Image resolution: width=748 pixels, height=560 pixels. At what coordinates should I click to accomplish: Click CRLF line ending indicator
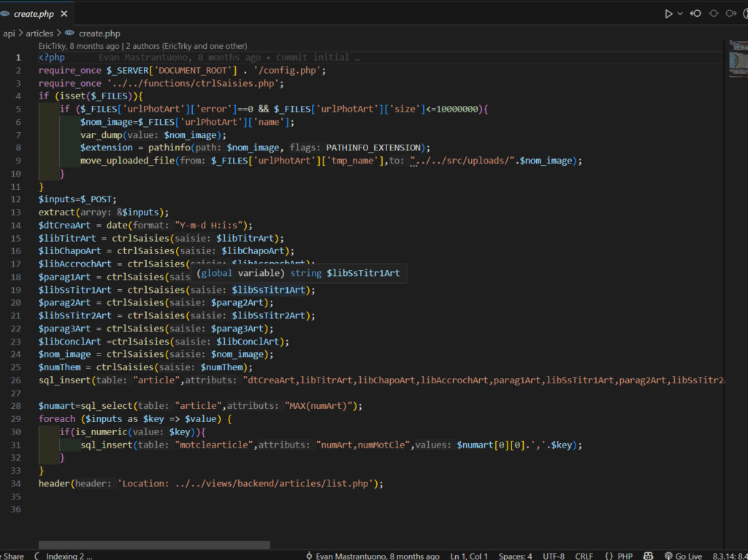click(584, 556)
